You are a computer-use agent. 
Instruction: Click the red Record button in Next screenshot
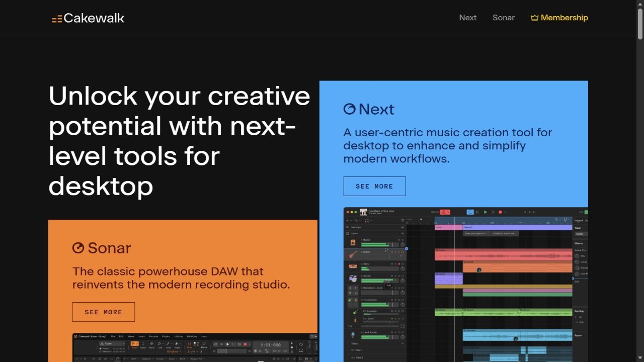tap(500, 212)
